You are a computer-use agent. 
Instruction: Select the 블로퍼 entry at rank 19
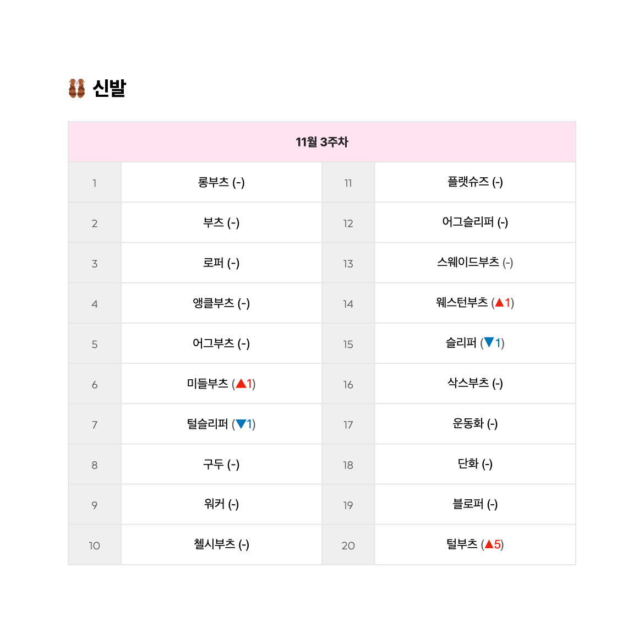pos(475,504)
